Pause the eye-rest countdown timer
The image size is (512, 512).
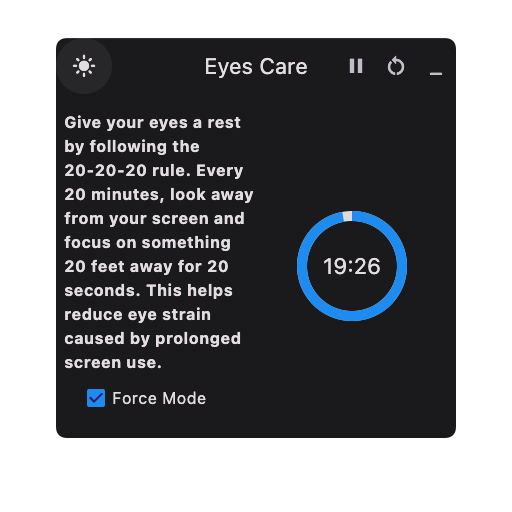356,66
